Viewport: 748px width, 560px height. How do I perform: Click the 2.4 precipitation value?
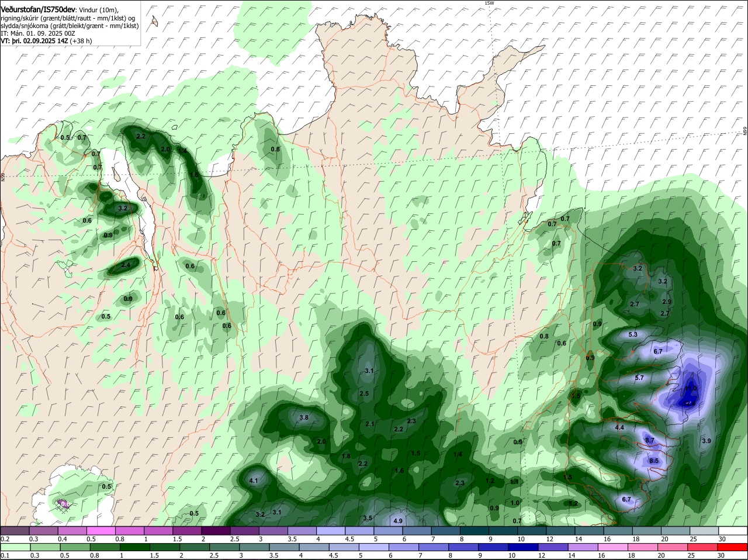pos(126,265)
